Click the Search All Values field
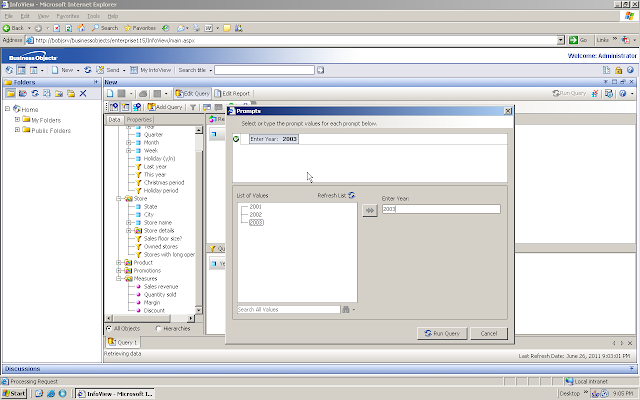This screenshot has height=400, width=640. tap(289, 309)
